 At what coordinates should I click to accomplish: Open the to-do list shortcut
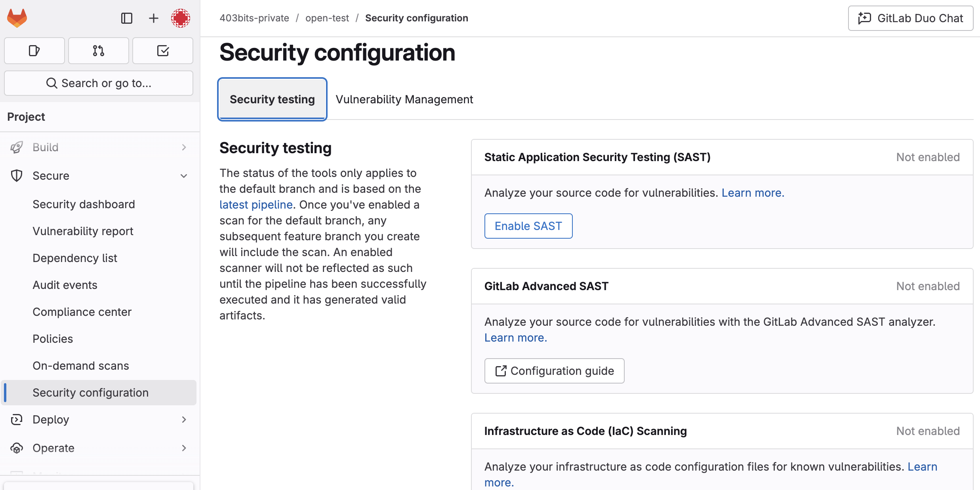click(x=163, y=51)
